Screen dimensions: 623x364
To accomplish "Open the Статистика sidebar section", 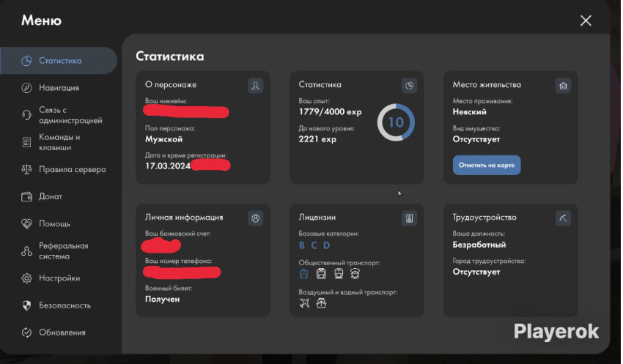I will click(59, 61).
